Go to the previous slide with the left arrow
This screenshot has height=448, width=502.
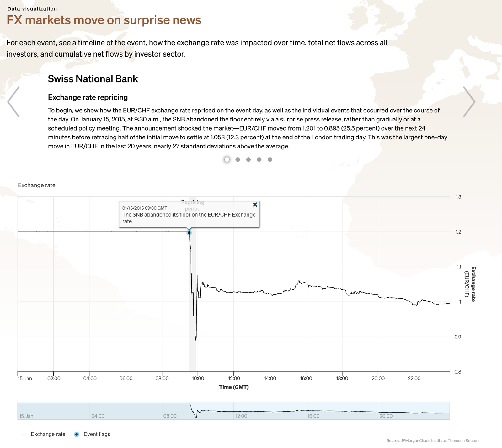pos(13,102)
